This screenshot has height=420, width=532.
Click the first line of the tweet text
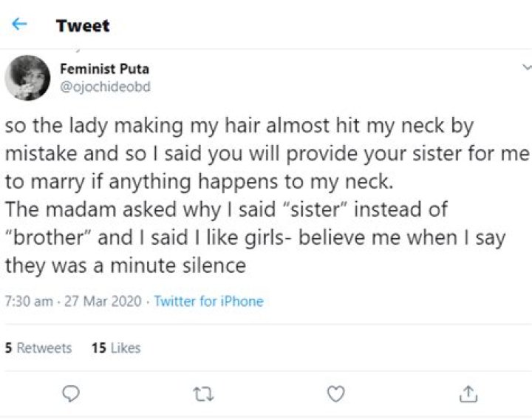pyautogui.click(x=238, y=126)
